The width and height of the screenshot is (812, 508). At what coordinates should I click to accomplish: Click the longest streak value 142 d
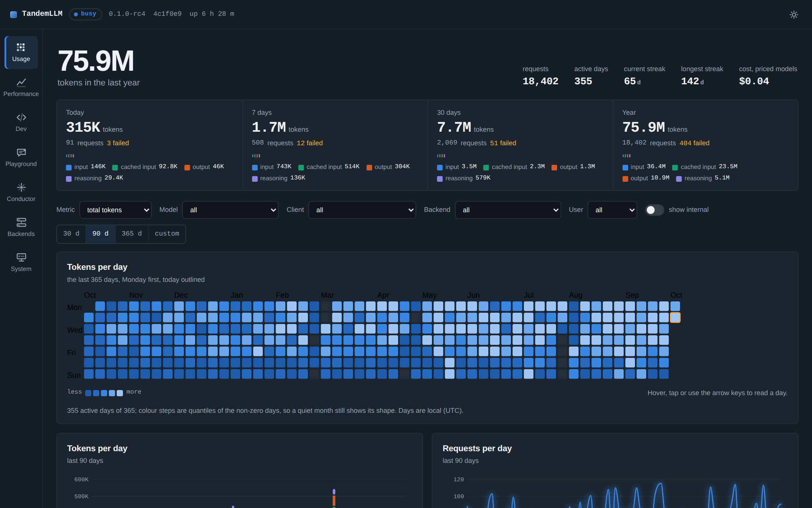click(x=692, y=81)
